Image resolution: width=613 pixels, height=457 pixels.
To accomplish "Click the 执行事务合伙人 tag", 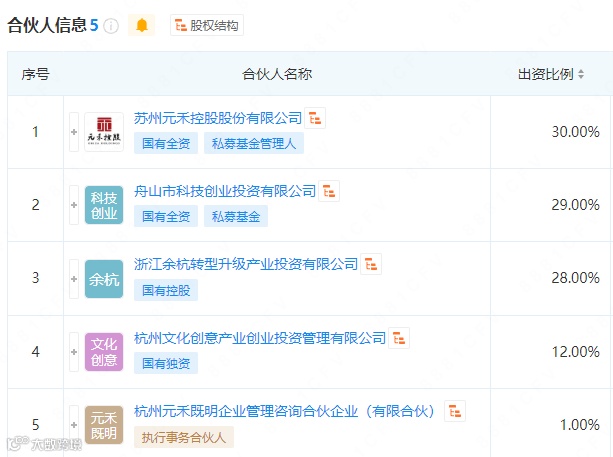I will (x=184, y=437).
